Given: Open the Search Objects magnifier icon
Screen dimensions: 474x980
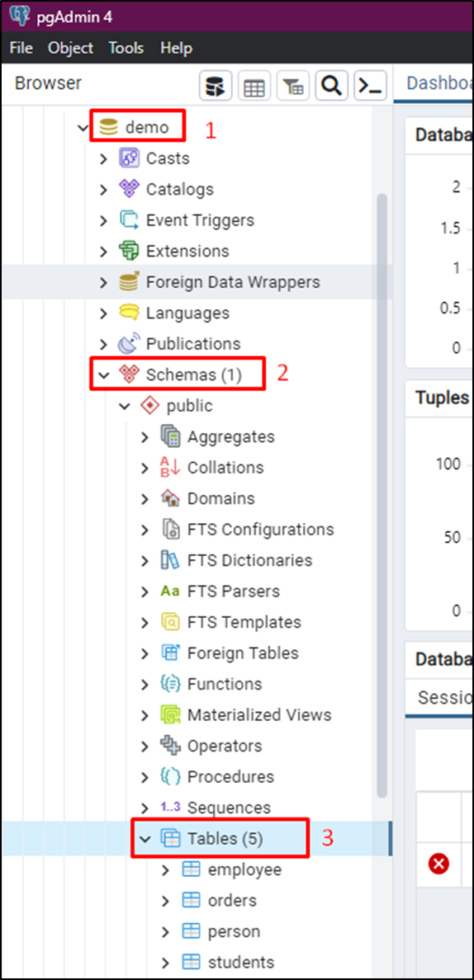Looking at the screenshot, I should pyautogui.click(x=331, y=86).
